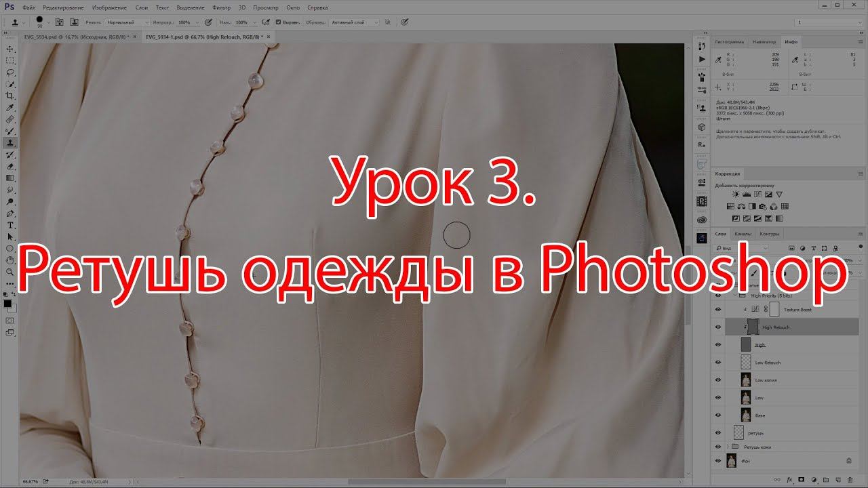Select the Clone Stamp tool
The image size is (868, 488).
(10, 143)
